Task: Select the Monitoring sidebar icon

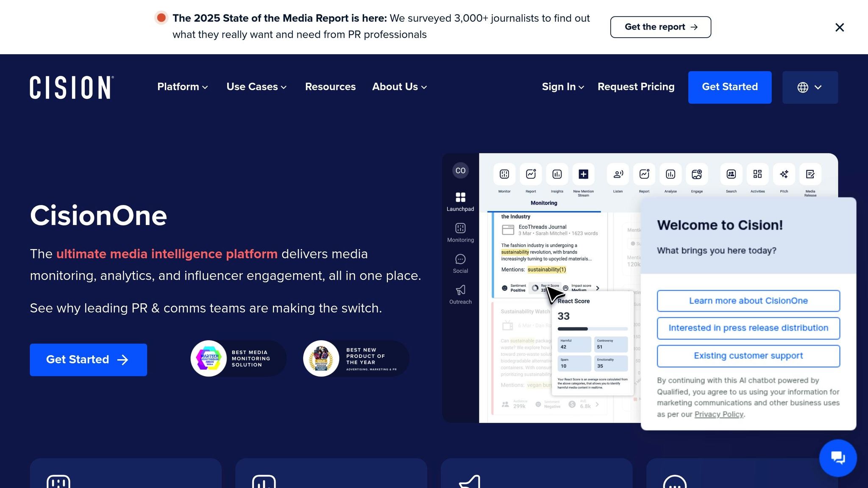Action: click(x=460, y=228)
